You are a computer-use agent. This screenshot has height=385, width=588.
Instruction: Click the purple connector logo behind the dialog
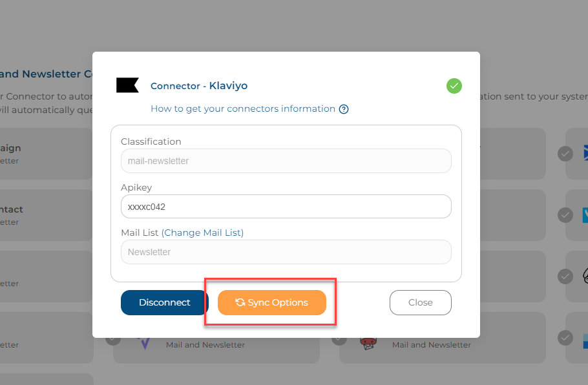click(x=144, y=343)
